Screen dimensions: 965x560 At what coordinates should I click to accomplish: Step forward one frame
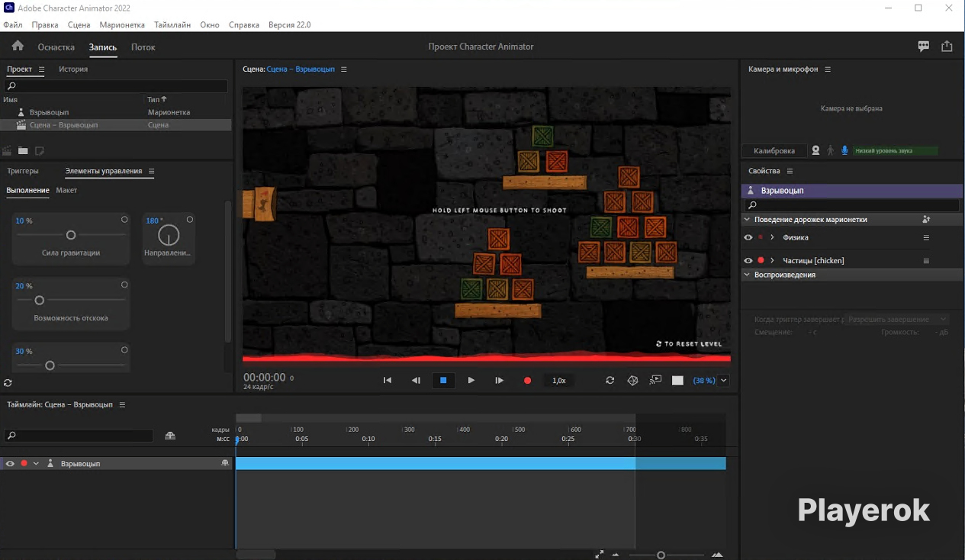[500, 380]
